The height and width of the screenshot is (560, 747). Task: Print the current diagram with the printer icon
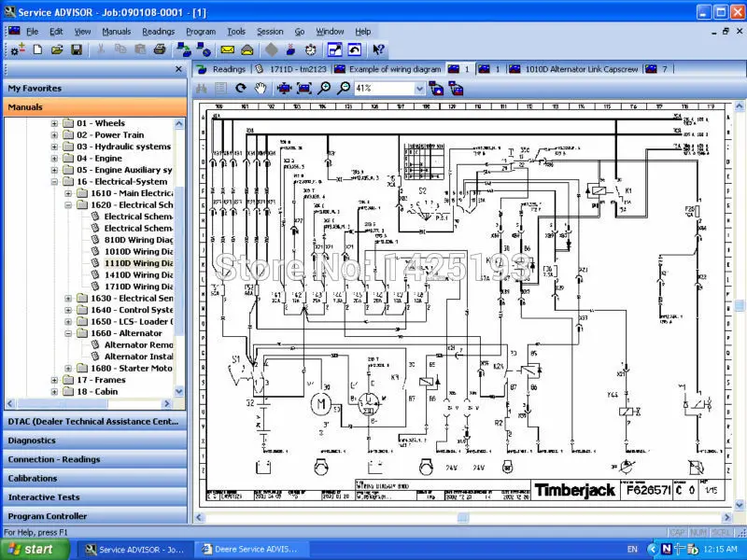[160, 49]
